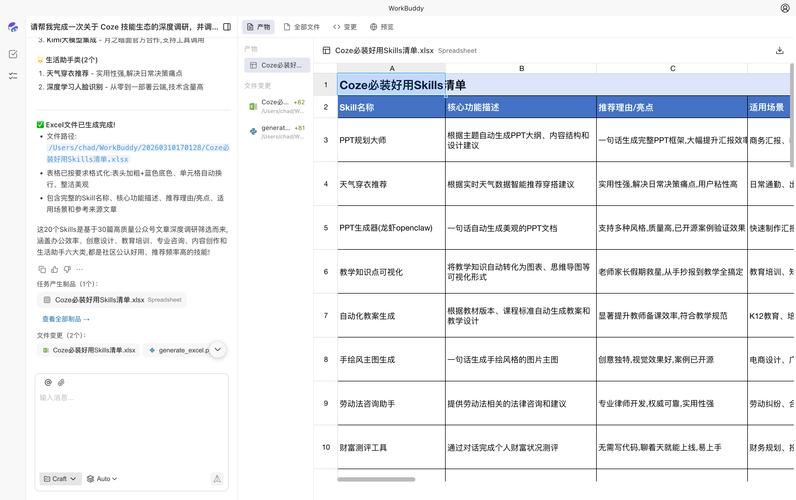Open Coze xlsx file change with +82

click(x=277, y=106)
